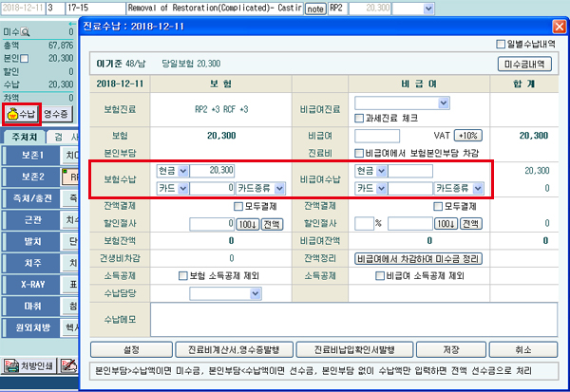Expand the 수납담당 combo box
570x392 pixels.
[256, 293]
